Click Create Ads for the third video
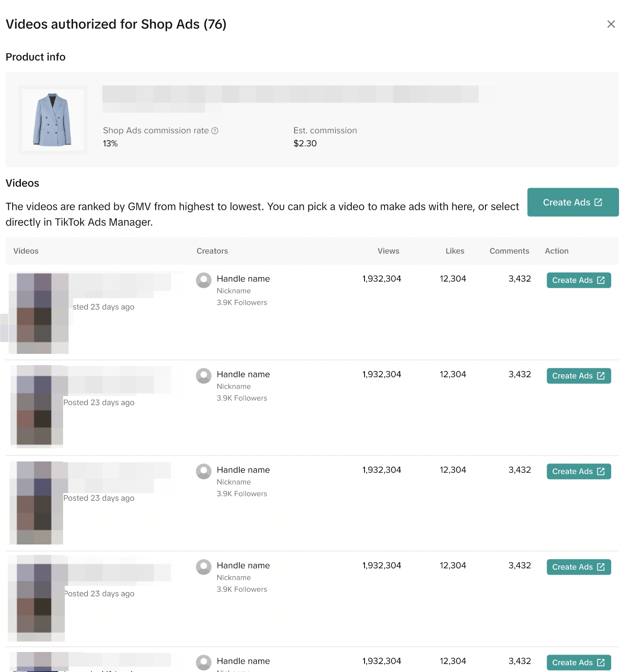629x672 pixels. (579, 471)
